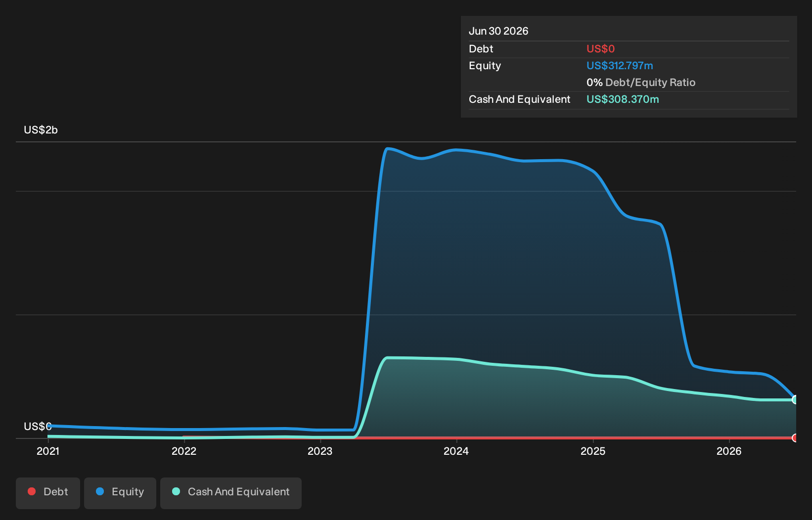Select the 2021 x-axis label
This screenshot has height=520, width=812.
[48, 451]
